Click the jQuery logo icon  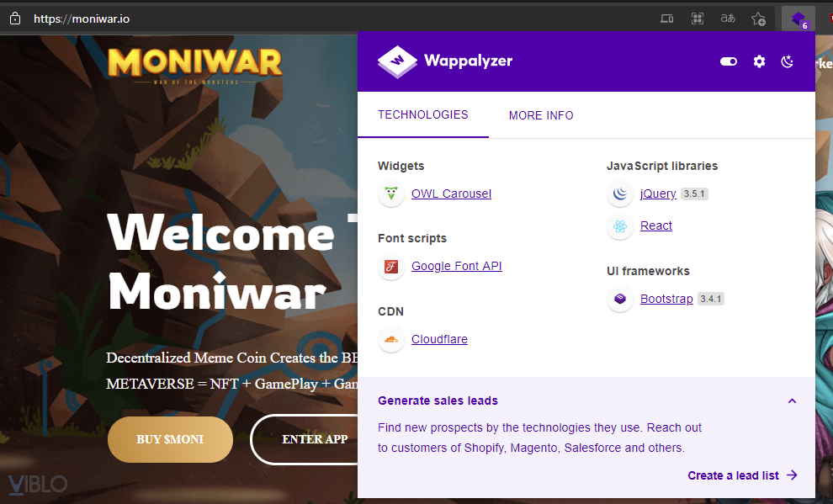click(620, 194)
